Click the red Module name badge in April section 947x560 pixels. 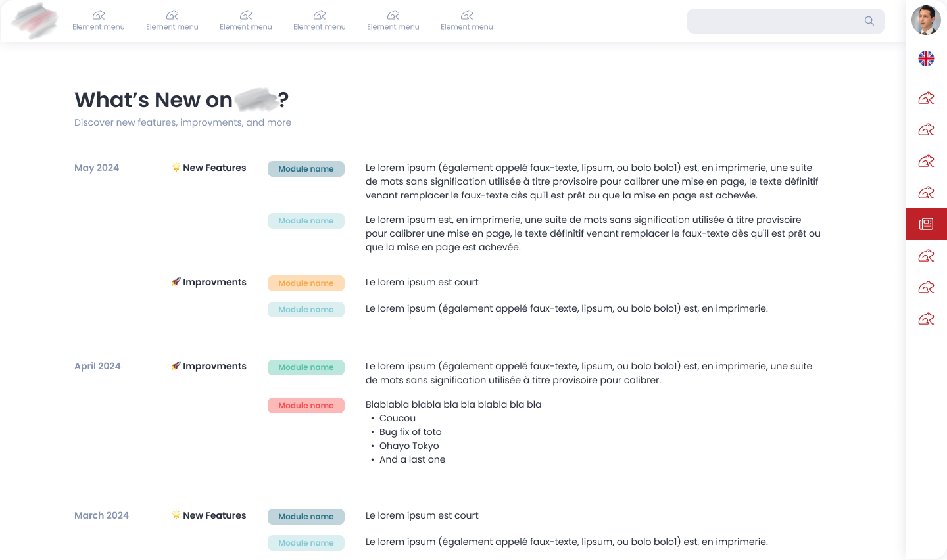[x=306, y=406]
